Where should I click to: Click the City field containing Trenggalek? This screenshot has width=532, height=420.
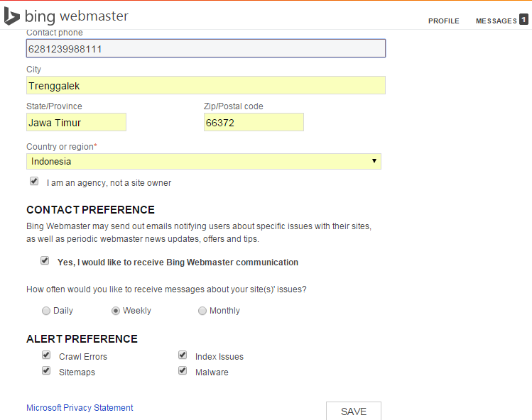point(206,86)
